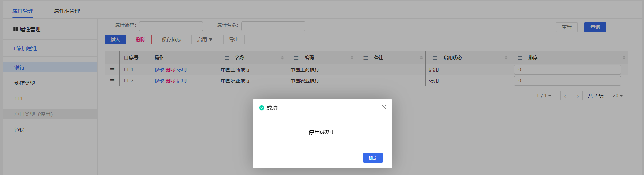Click the 查询 button
This screenshot has width=644, height=175.
tap(595, 27)
